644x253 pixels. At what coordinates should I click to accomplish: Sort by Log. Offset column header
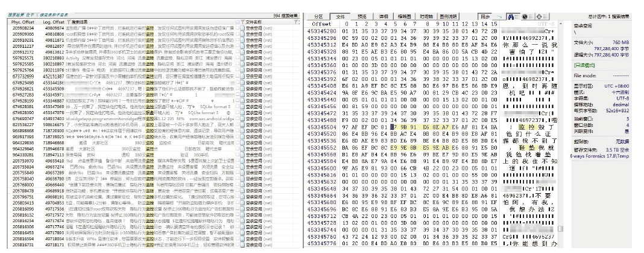(54, 22)
